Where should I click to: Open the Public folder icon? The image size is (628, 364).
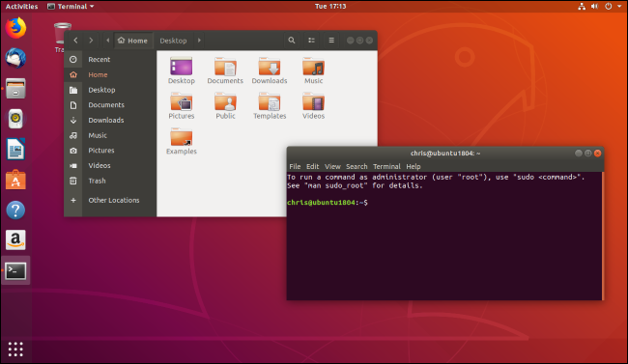(x=225, y=105)
